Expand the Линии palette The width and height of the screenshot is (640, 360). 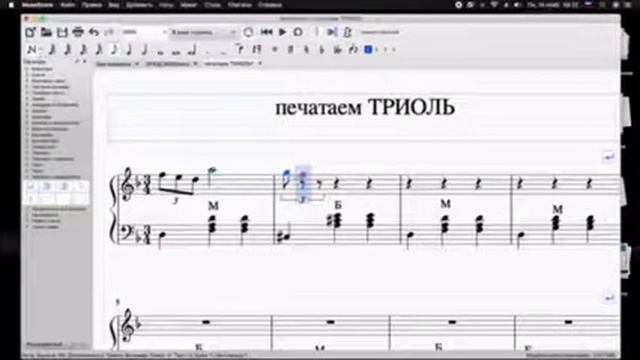click(x=39, y=99)
